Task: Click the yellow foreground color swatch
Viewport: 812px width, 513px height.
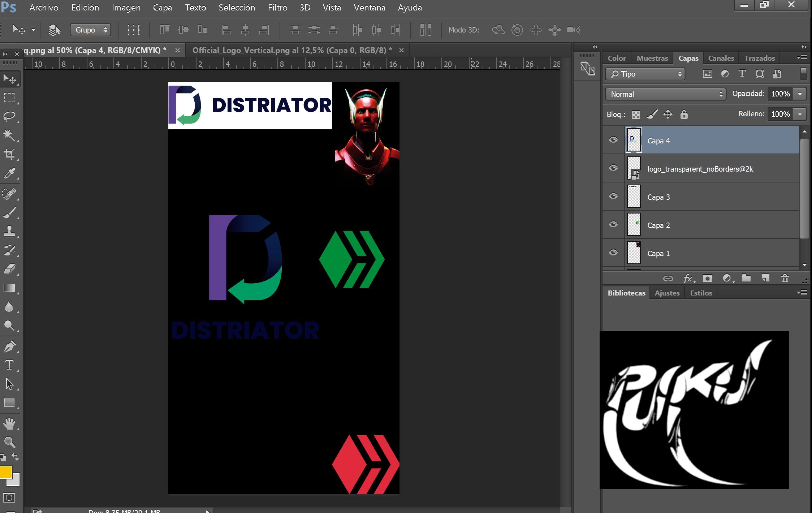Action: click(x=5, y=472)
